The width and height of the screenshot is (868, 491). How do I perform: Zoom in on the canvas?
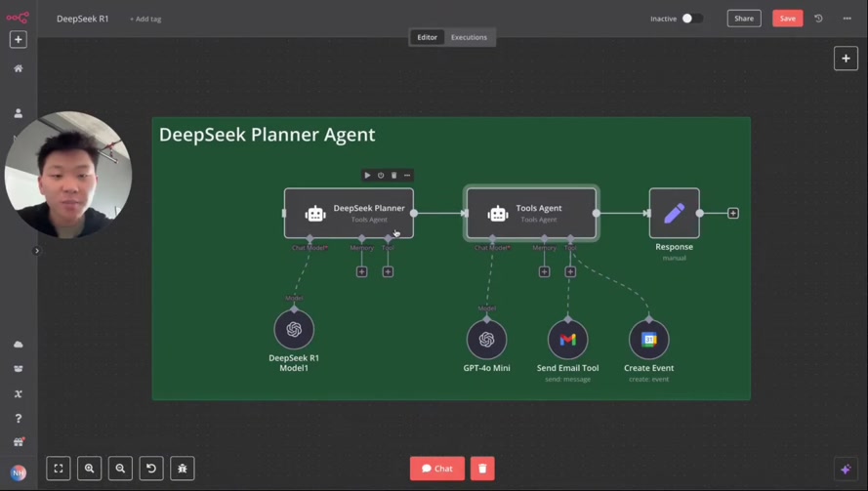[89, 469]
